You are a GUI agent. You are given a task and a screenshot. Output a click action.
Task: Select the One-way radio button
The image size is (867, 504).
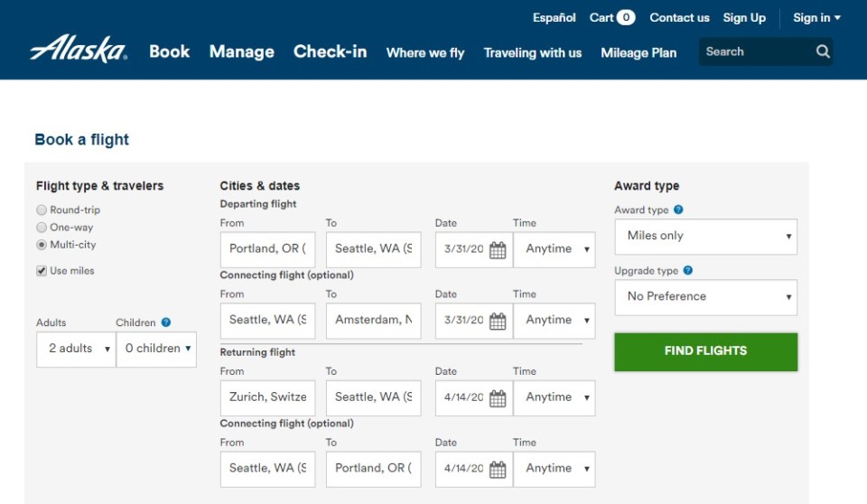[x=42, y=228]
